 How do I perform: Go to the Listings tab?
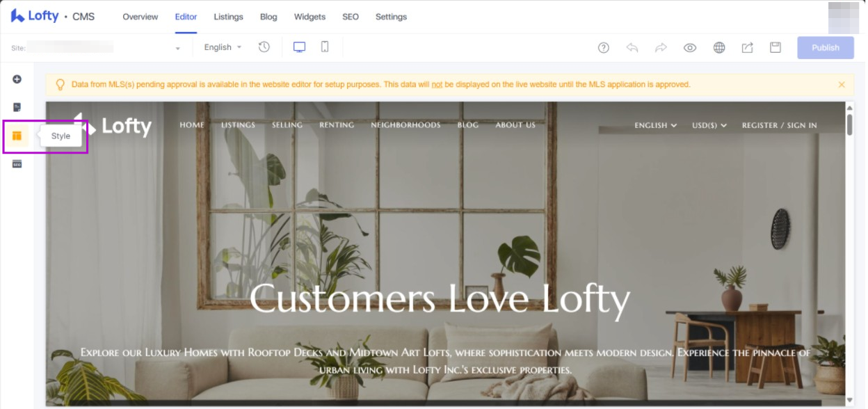click(228, 17)
